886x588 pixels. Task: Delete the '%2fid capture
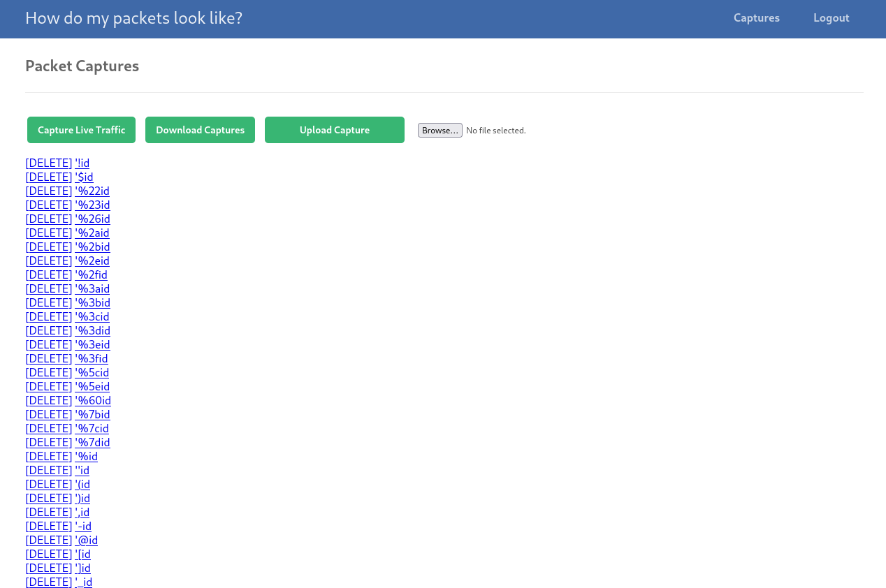click(49, 274)
